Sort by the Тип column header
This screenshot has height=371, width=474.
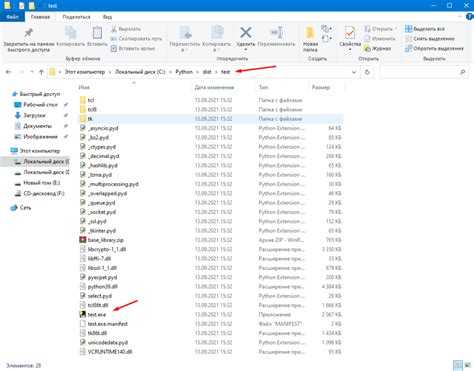tap(263, 87)
